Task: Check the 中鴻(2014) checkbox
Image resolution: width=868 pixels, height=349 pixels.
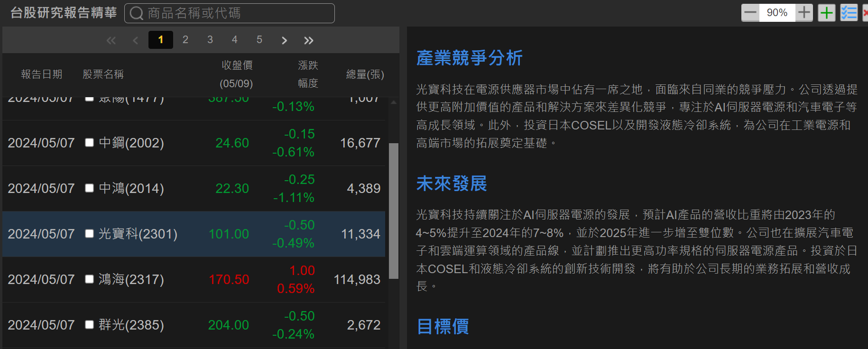Action: (x=89, y=188)
